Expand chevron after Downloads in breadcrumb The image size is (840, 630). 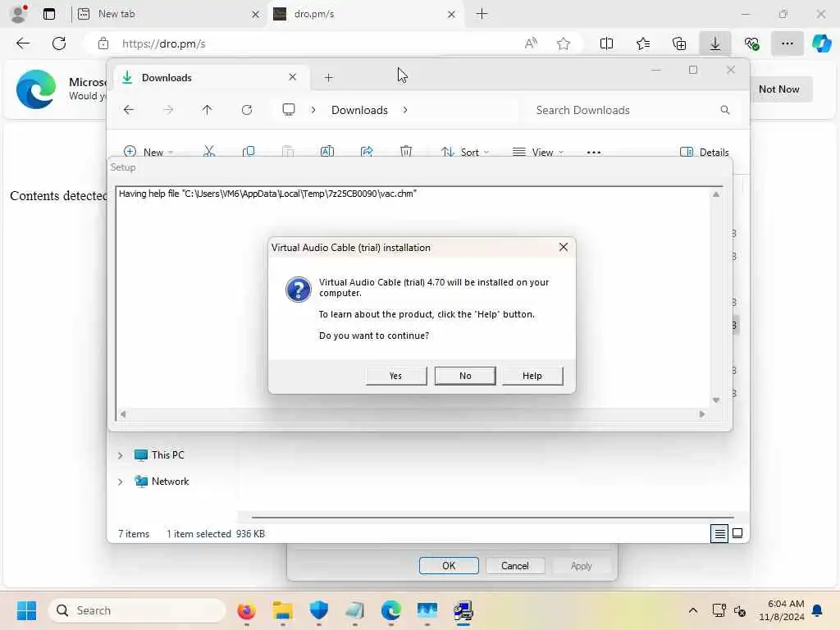[405, 110]
